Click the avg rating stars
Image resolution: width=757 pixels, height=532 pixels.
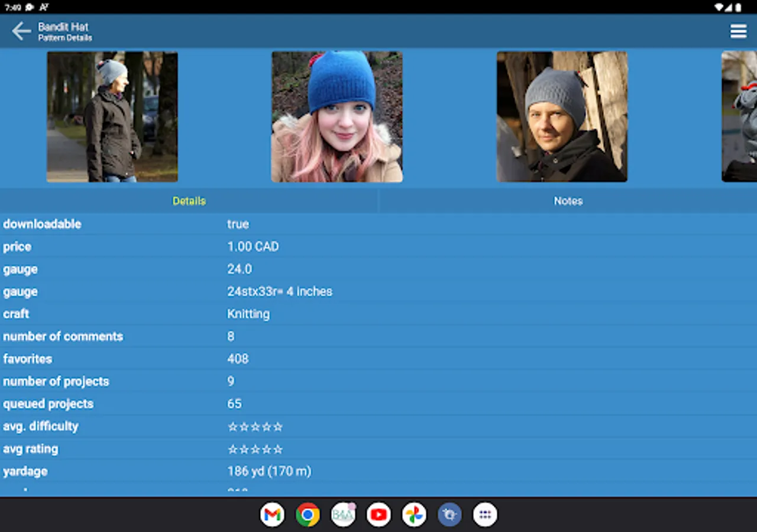[255, 449]
